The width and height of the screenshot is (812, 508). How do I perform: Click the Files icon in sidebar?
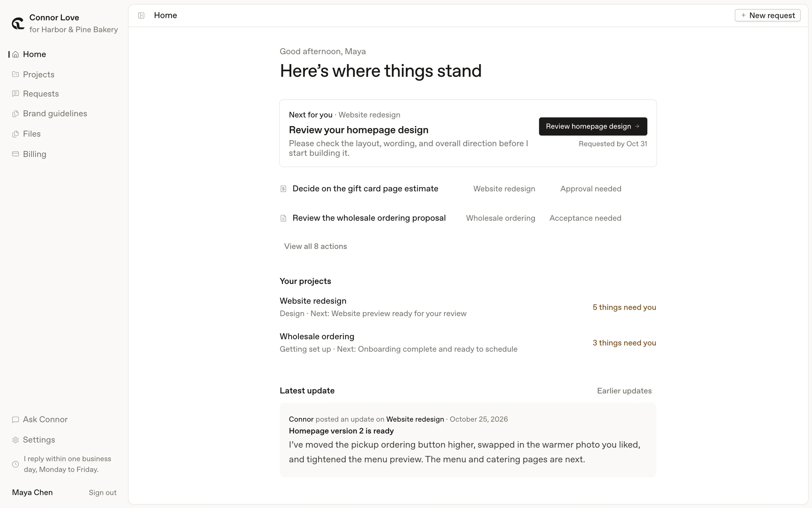(16, 134)
